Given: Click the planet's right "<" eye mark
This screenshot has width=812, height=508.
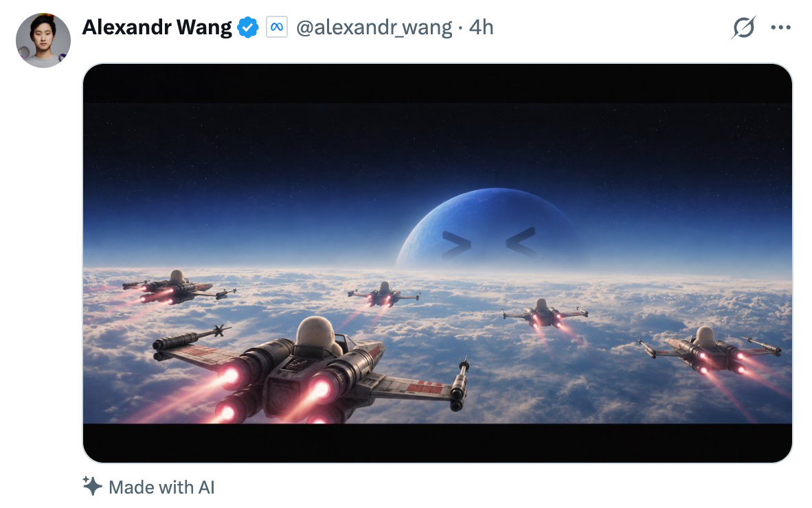Looking at the screenshot, I should [521, 242].
